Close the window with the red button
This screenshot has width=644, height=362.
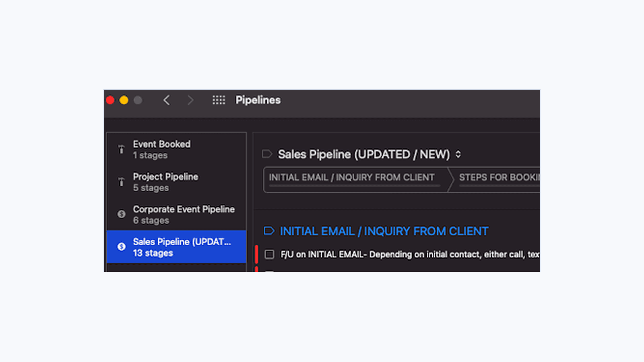coord(110,100)
